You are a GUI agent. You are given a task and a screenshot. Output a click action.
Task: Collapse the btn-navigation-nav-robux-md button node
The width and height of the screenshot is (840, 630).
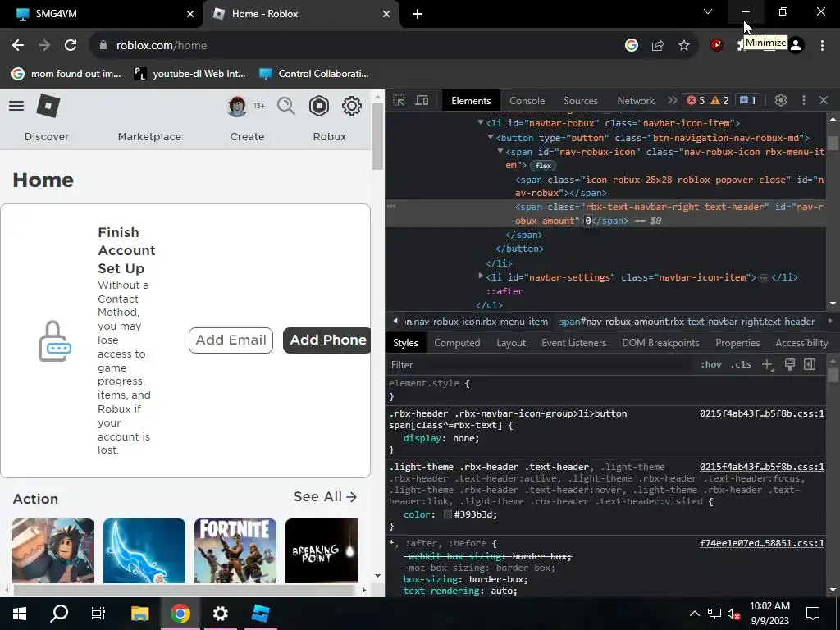[x=491, y=138]
